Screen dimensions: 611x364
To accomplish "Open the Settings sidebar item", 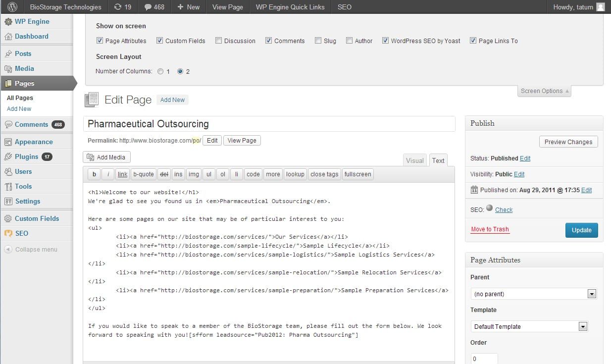I will 27,201.
